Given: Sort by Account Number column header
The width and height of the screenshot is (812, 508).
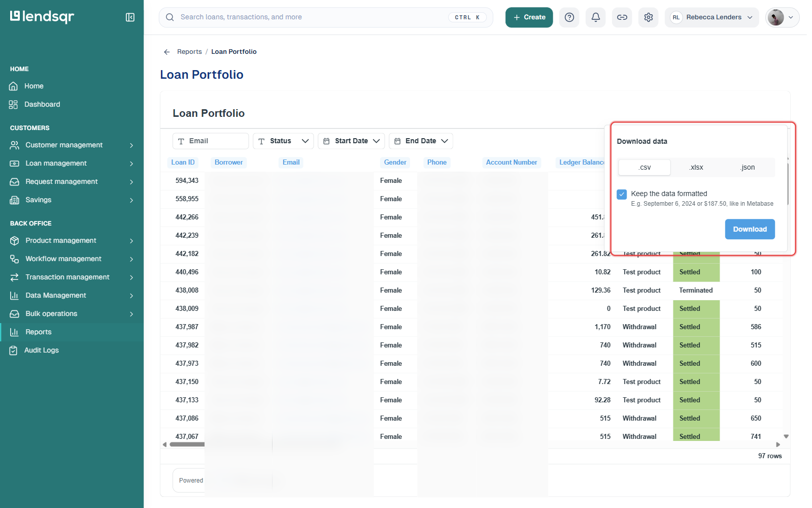Looking at the screenshot, I should [x=511, y=163].
